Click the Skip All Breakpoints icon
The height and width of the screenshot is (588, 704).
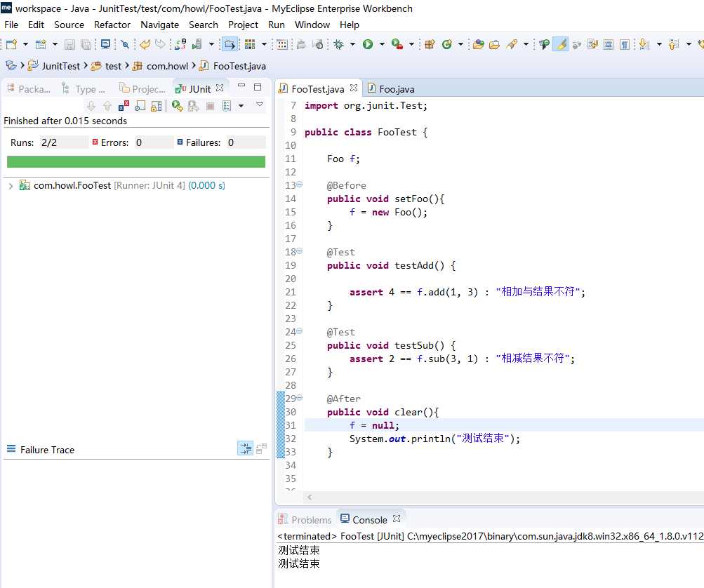(x=125, y=44)
